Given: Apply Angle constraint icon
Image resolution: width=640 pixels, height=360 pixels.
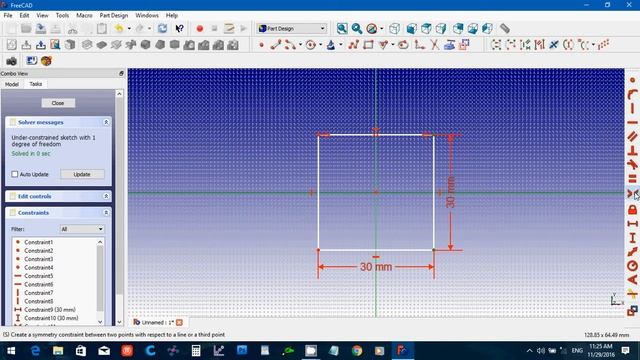Looking at the screenshot, I should click(x=632, y=280).
